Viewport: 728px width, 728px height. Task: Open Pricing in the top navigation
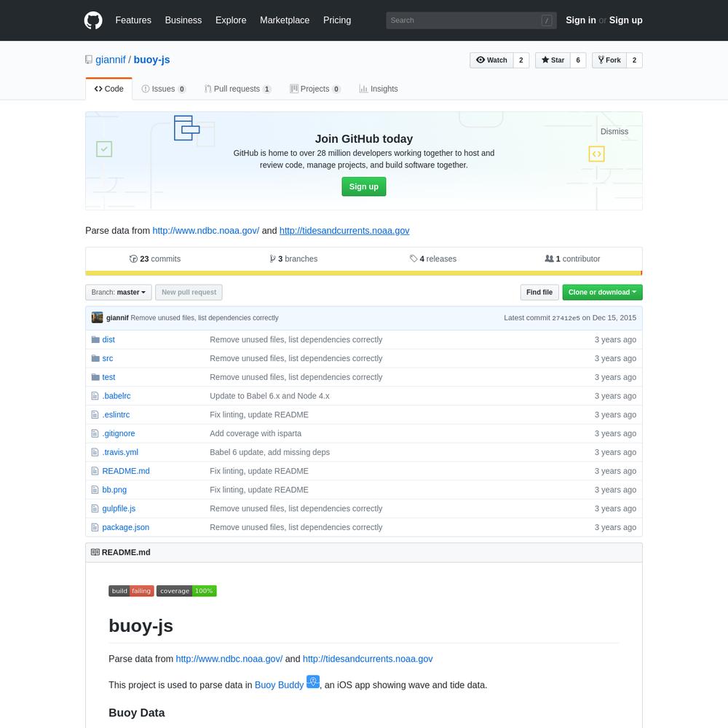pos(337,20)
